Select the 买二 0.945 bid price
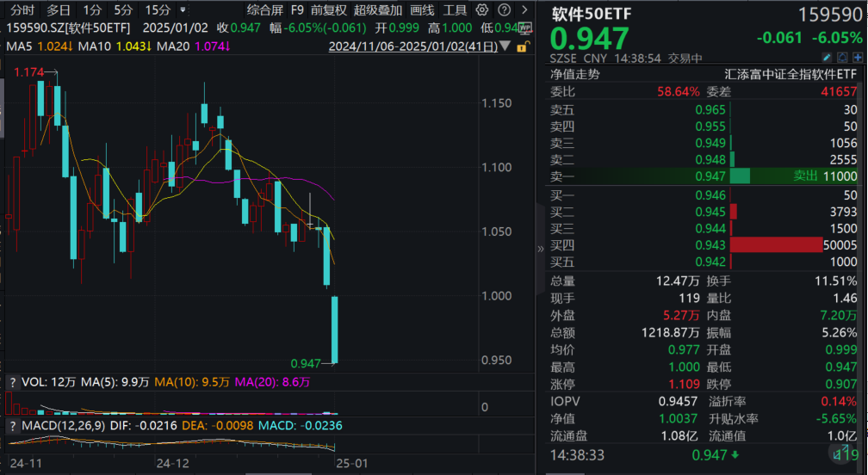 click(x=710, y=211)
